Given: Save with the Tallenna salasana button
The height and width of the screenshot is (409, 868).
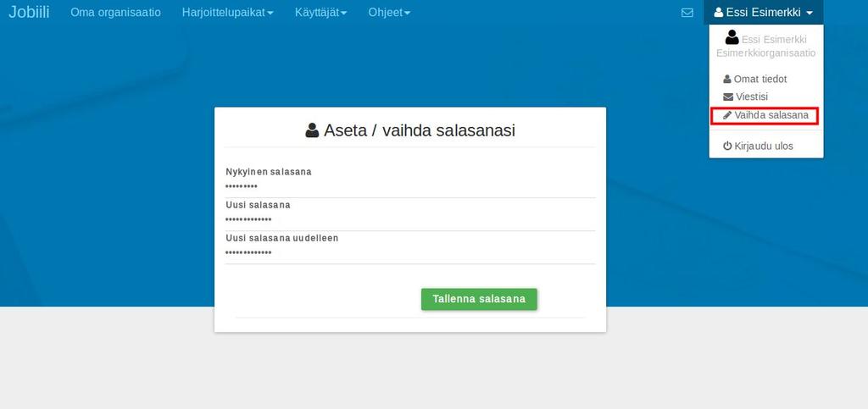Looking at the screenshot, I should pyautogui.click(x=479, y=299).
